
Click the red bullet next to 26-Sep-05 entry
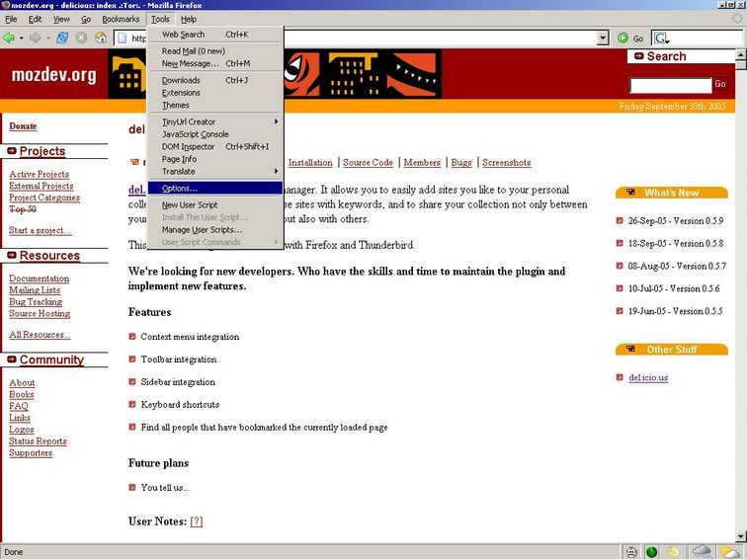pos(620,221)
